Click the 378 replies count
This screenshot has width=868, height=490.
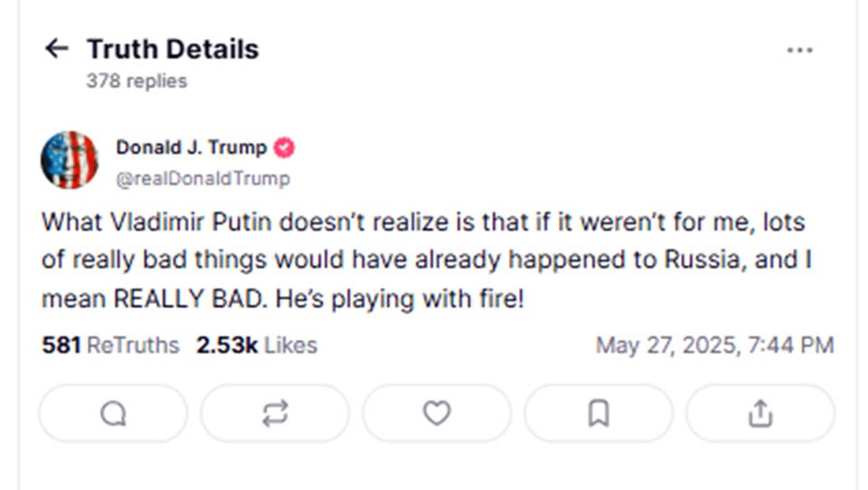pyautogui.click(x=137, y=81)
